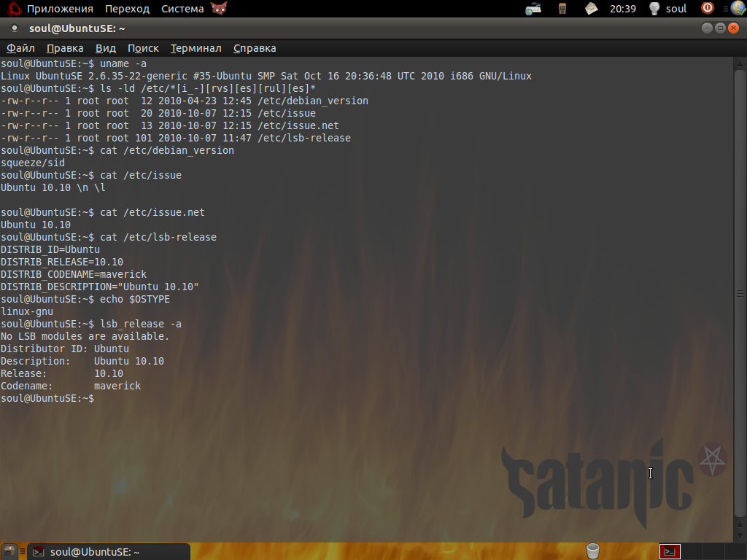Image resolution: width=747 pixels, height=560 pixels.
Task: Click the 20:39 panel clock
Action: coord(623,9)
